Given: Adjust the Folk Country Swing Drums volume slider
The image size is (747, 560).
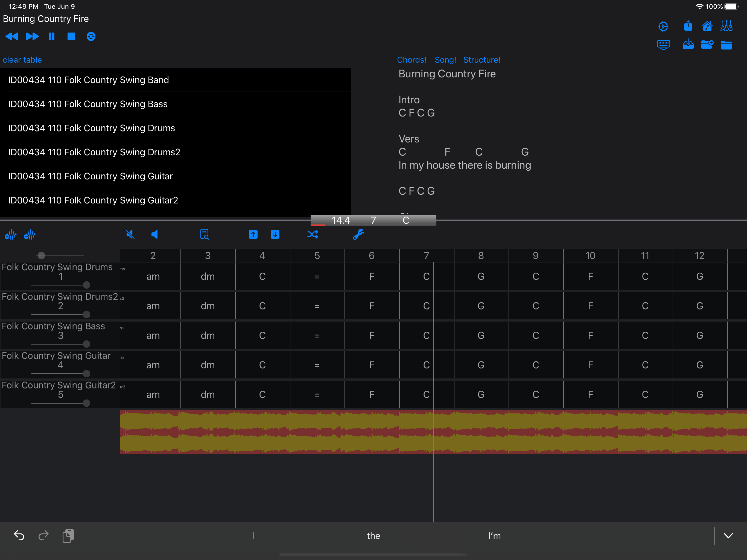Looking at the screenshot, I should (86, 285).
